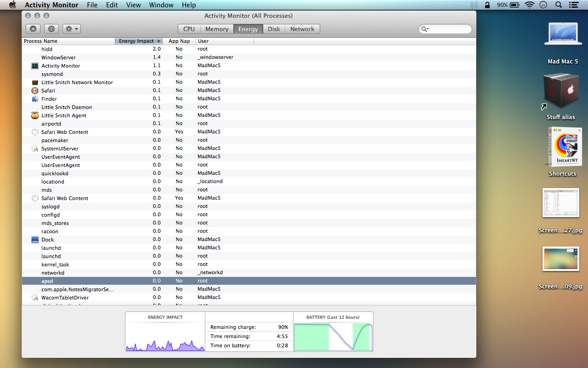This screenshot has width=588, height=368.
Task: Click the Time remaining 4:55 value
Action: [282, 336]
